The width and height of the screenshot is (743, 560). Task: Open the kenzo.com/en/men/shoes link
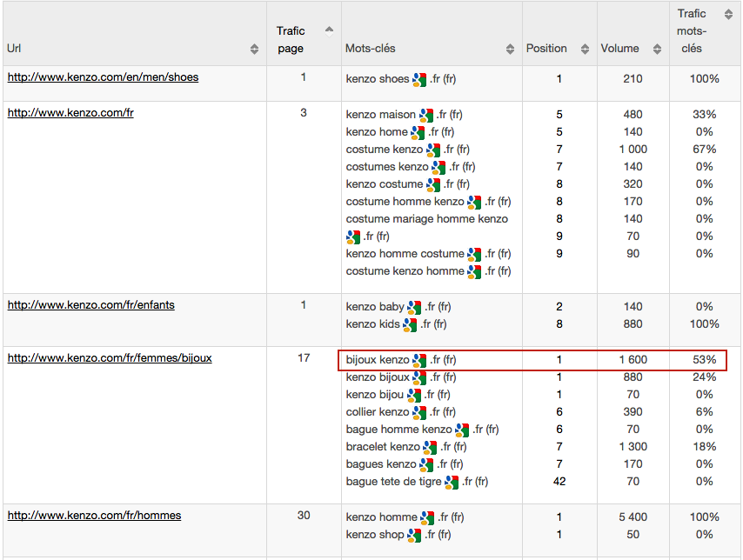[103, 77]
